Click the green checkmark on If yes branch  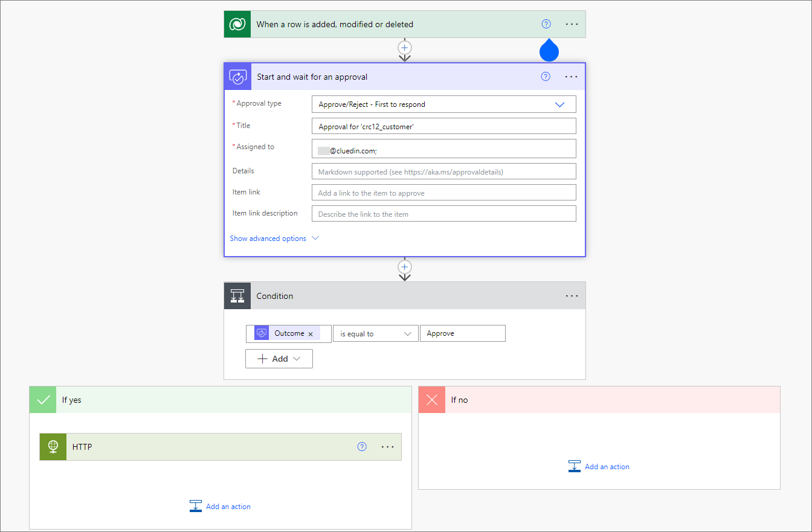(42, 399)
